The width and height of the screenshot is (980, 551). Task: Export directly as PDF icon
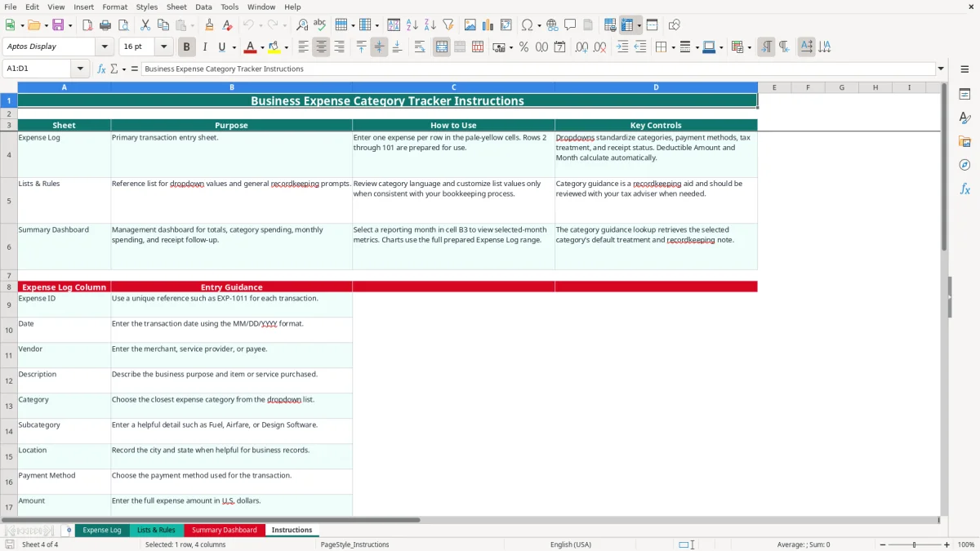(x=87, y=25)
